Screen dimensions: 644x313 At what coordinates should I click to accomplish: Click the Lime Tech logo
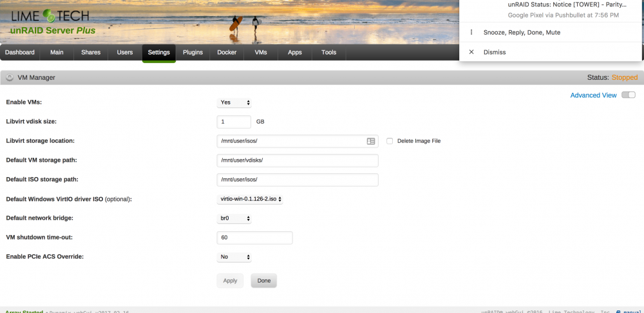pyautogui.click(x=50, y=17)
